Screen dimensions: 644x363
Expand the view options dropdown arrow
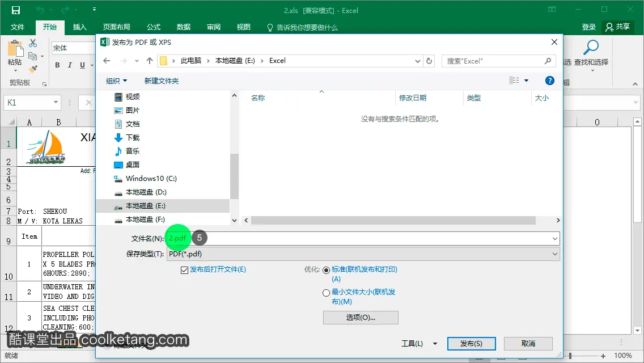point(526,81)
